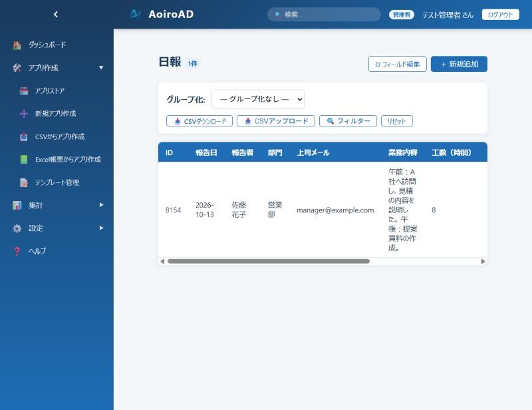Click the テスト管理者 さん username
The width and height of the screenshot is (532, 410).
pyautogui.click(x=448, y=15)
